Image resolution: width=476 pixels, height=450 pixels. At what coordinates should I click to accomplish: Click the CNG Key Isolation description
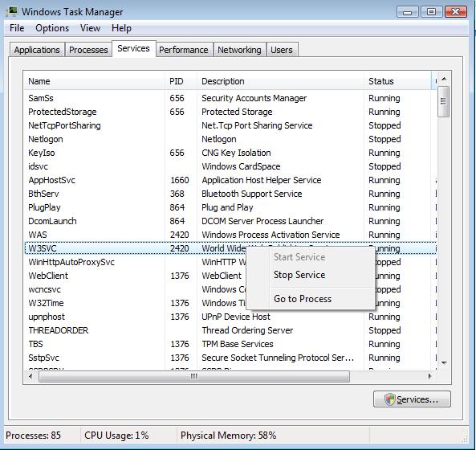pyautogui.click(x=236, y=153)
